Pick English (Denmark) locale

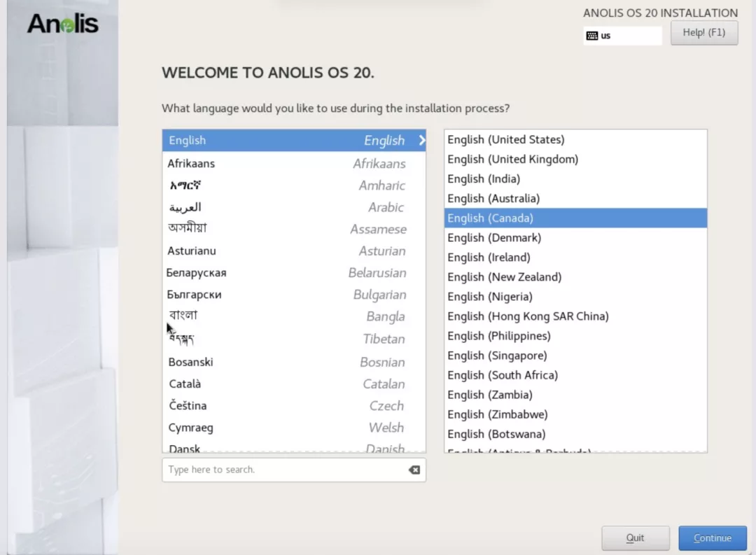pyautogui.click(x=575, y=238)
